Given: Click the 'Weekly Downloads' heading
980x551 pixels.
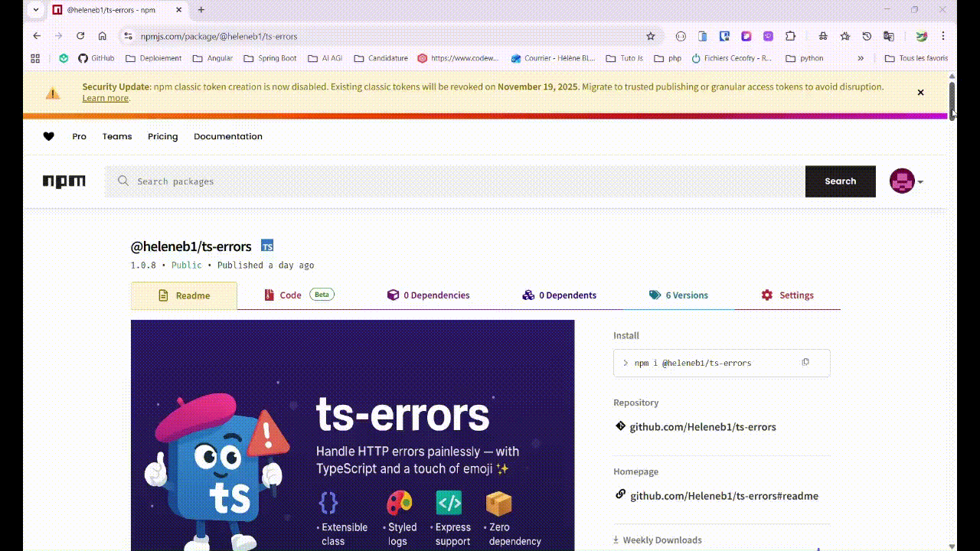Looking at the screenshot, I should tap(662, 540).
